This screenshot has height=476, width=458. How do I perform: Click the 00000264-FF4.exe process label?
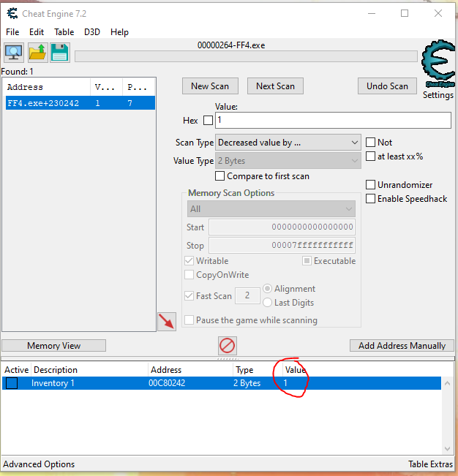click(231, 45)
